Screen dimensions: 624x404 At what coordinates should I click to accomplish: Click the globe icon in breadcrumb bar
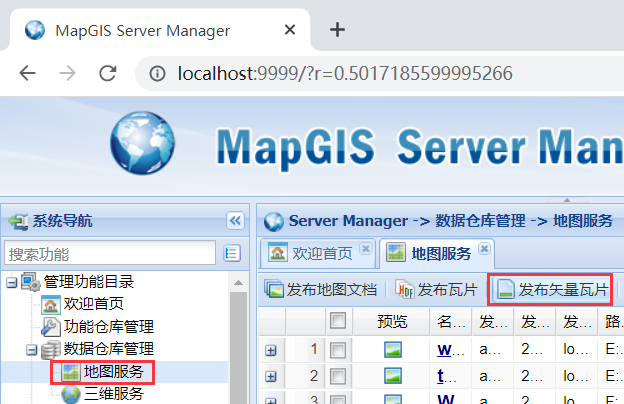(x=274, y=221)
